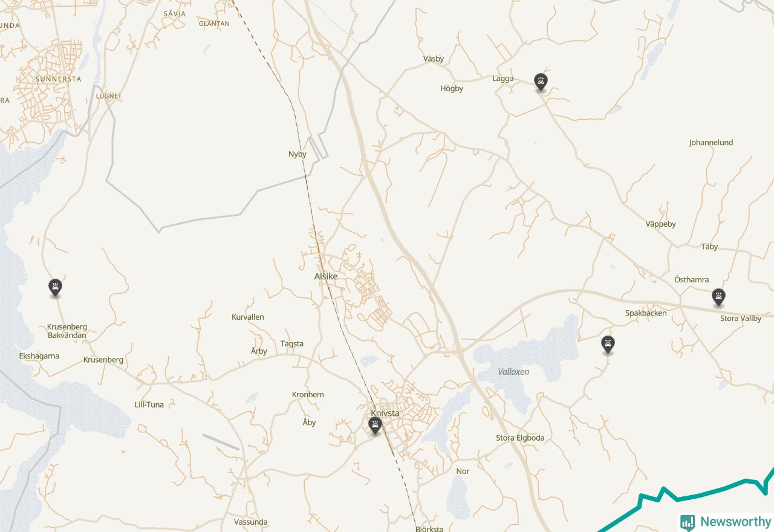
Task: Click the Valloxen lake label
Action: (513, 372)
